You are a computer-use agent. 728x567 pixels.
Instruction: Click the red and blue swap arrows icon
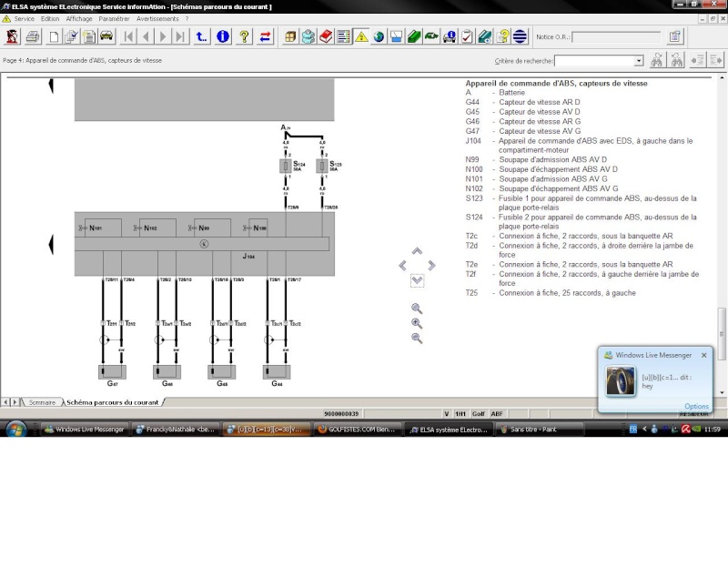click(x=265, y=36)
